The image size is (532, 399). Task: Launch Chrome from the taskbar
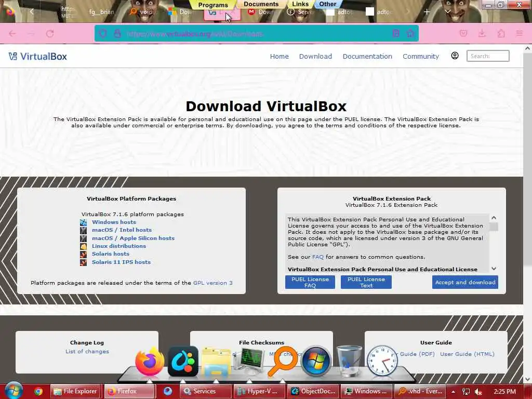pos(38,391)
